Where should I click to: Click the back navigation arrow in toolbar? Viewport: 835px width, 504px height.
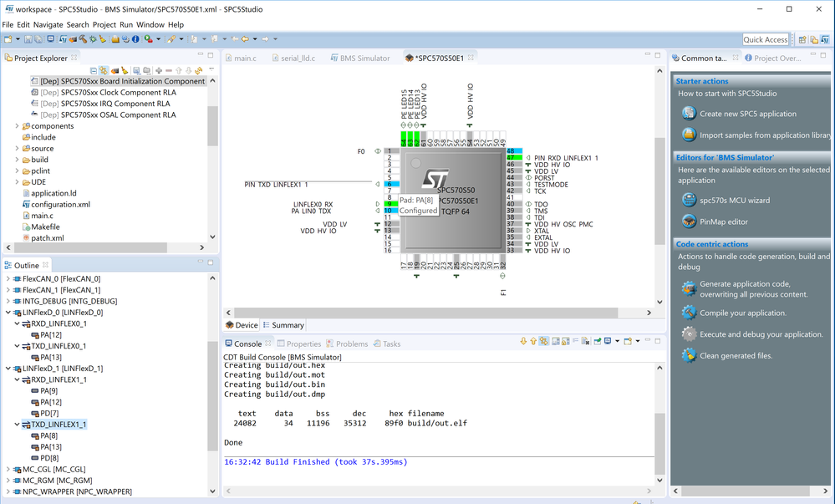tap(245, 39)
